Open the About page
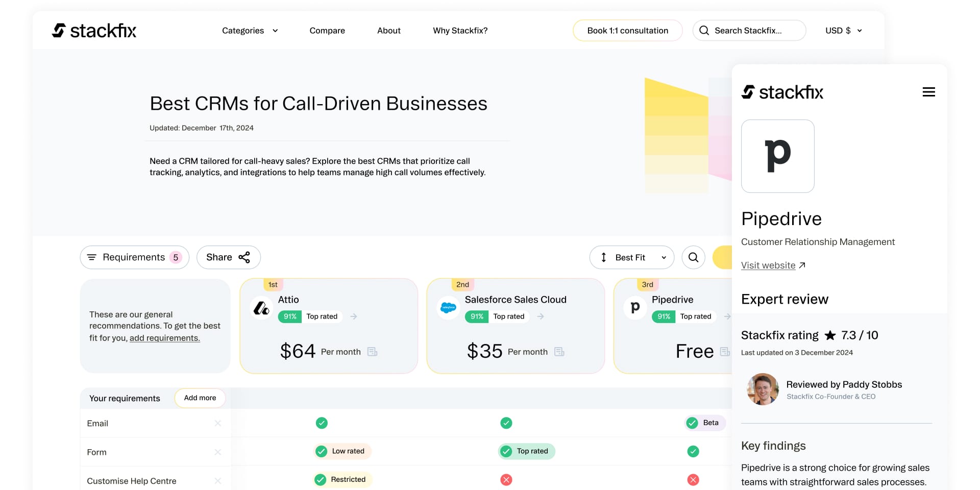This screenshot has width=980, height=490. click(x=389, y=31)
